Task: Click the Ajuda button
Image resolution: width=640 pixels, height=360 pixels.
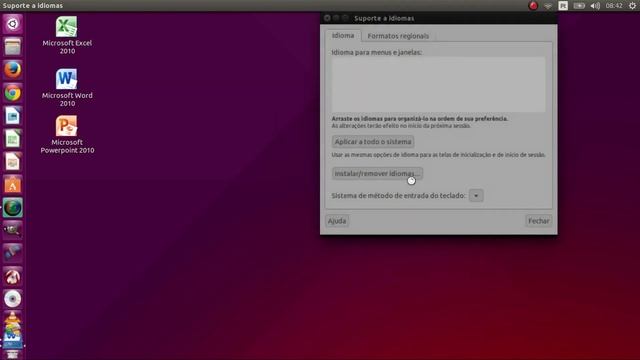Action: 337,221
